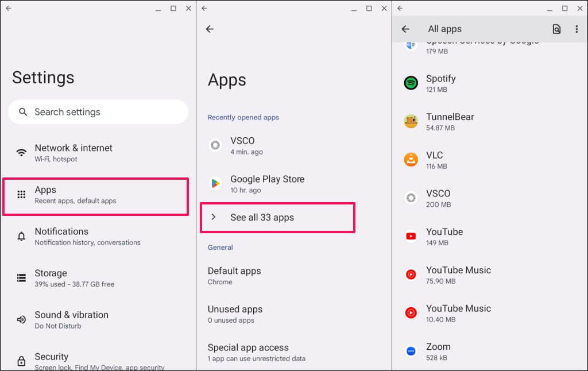Click the YouTube icon in All apps
This screenshot has width=588, height=371.
411,236
